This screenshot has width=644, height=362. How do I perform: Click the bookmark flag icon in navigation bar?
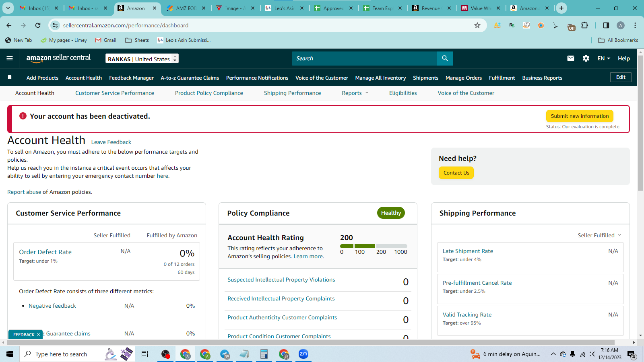tap(10, 77)
